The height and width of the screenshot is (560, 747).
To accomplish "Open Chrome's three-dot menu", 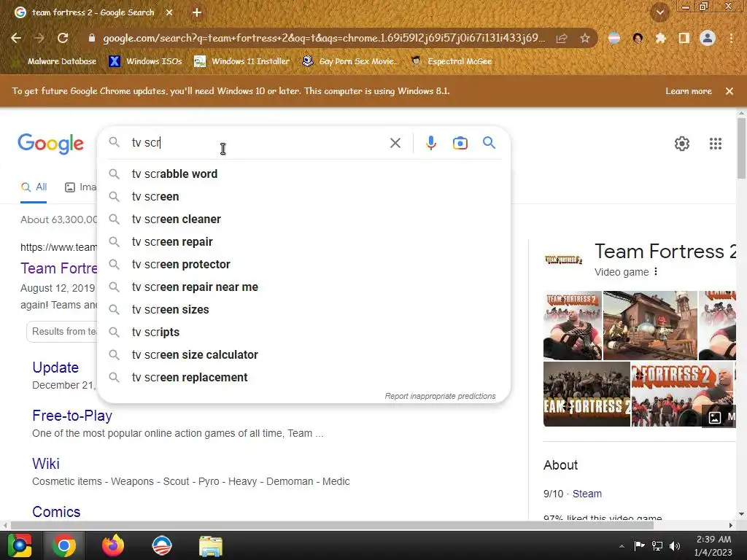I will (731, 38).
